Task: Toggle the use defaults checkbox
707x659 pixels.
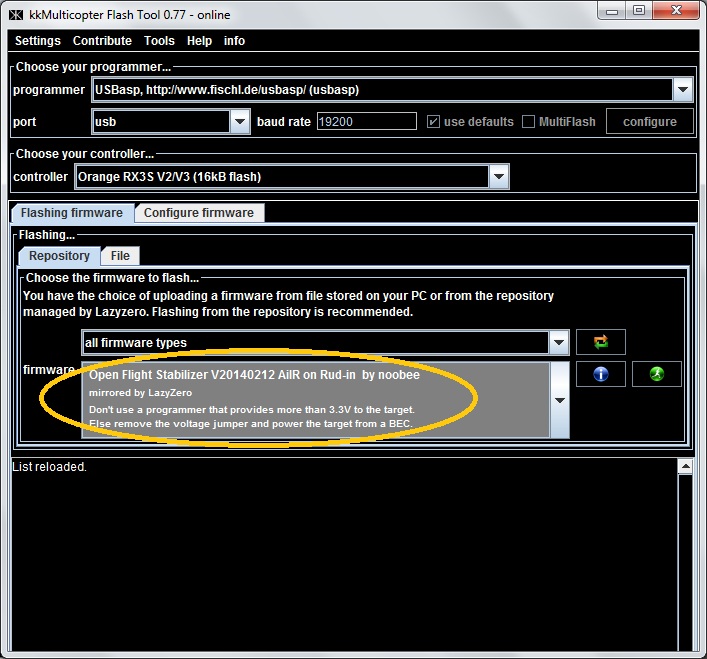Action: (x=433, y=122)
